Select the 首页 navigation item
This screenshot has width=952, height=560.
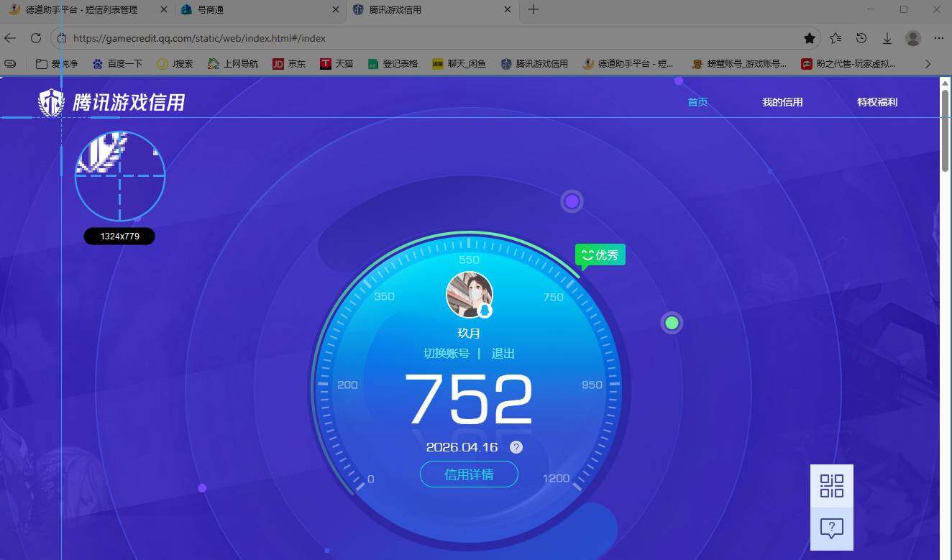tap(697, 102)
